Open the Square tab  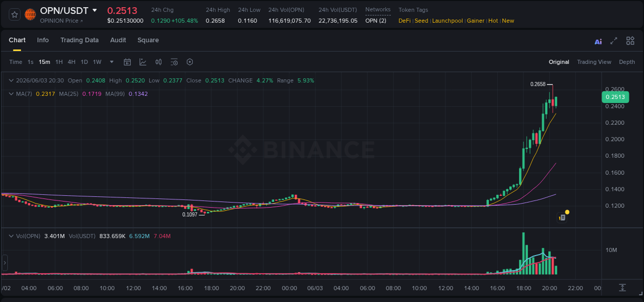(x=148, y=40)
